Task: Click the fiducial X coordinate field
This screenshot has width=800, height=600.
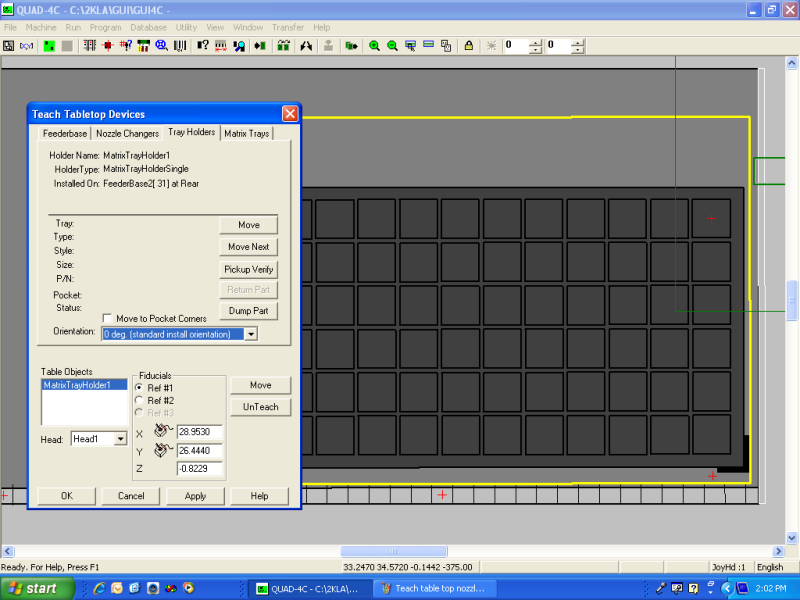Action: [199, 432]
